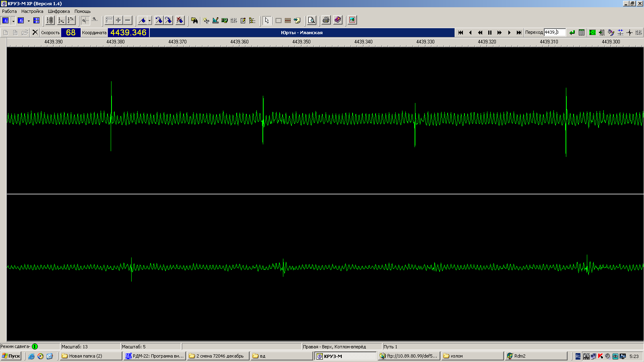Image resolution: width=644 pixels, height=362 pixels.
Task: Open the print preview magnifier icon
Action: coord(312,20)
